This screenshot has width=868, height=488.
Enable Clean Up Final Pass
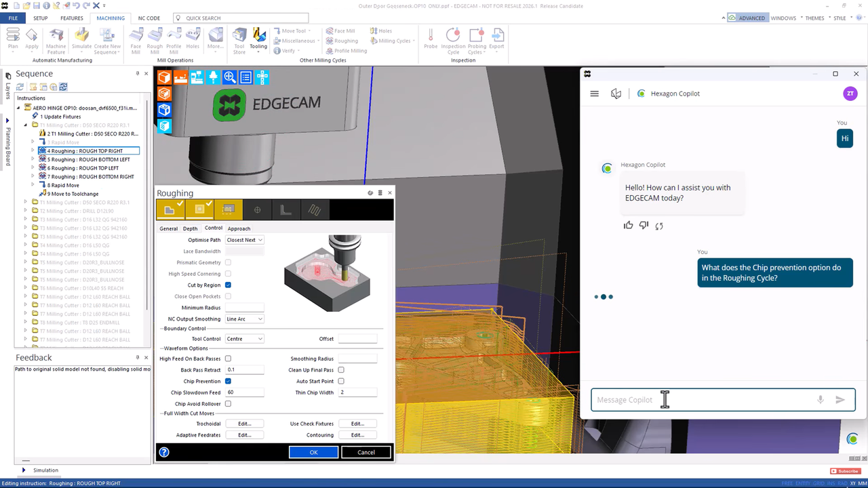click(x=341, y=370)
